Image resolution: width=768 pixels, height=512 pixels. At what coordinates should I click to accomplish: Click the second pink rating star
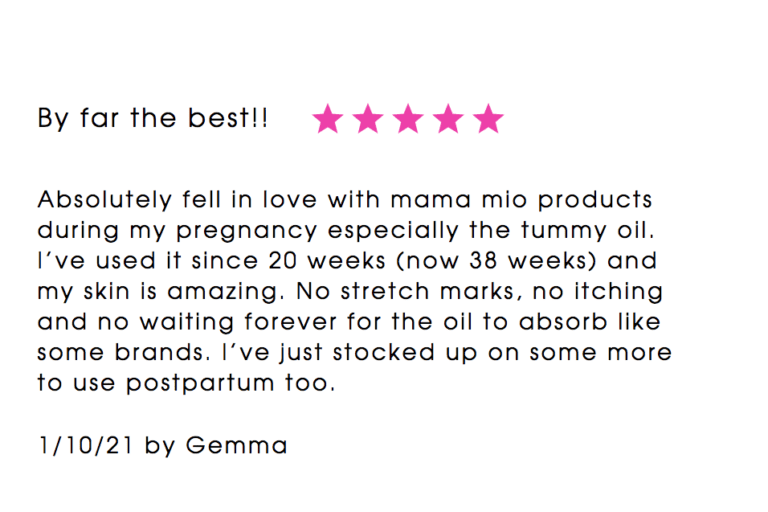[368, 120]
